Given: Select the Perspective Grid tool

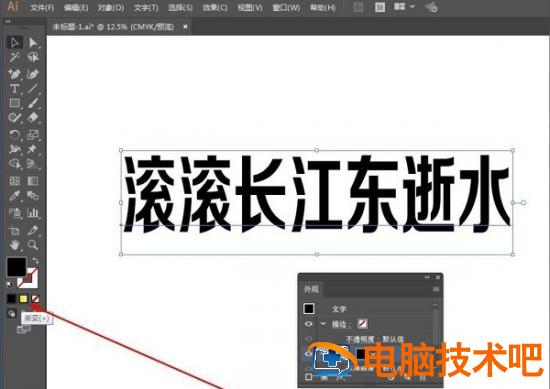Looking at the screenshot, I should click(x=33, y=164).
